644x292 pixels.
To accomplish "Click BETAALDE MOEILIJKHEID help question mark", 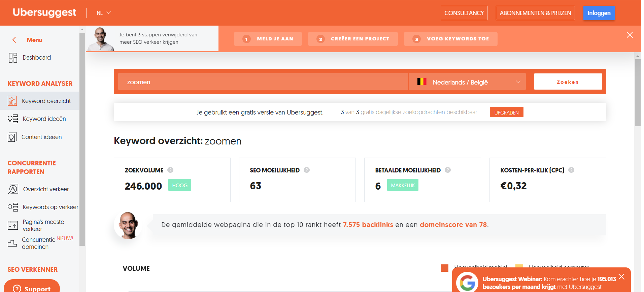I will point(448,170).
